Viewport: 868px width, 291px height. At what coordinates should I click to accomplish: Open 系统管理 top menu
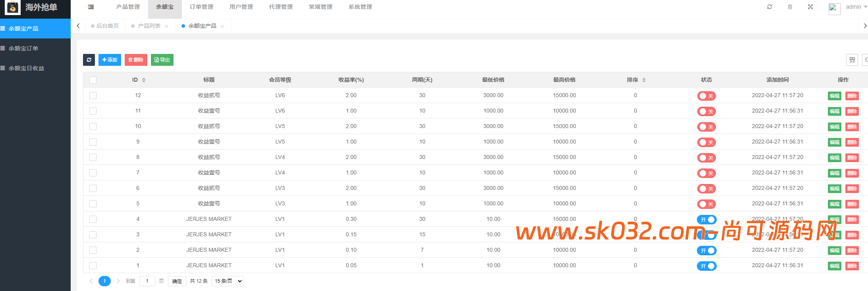360,7
